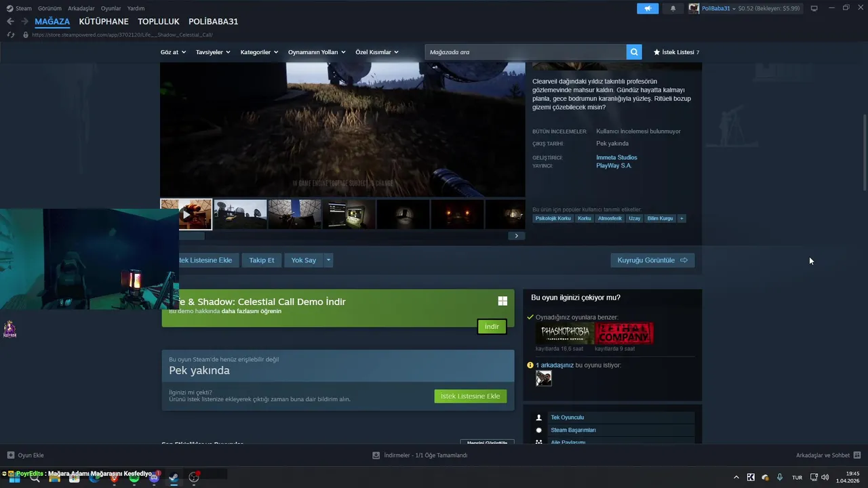868x488 pixels.
Task: Open the Yardım menu
Action: tap(136, 8)
